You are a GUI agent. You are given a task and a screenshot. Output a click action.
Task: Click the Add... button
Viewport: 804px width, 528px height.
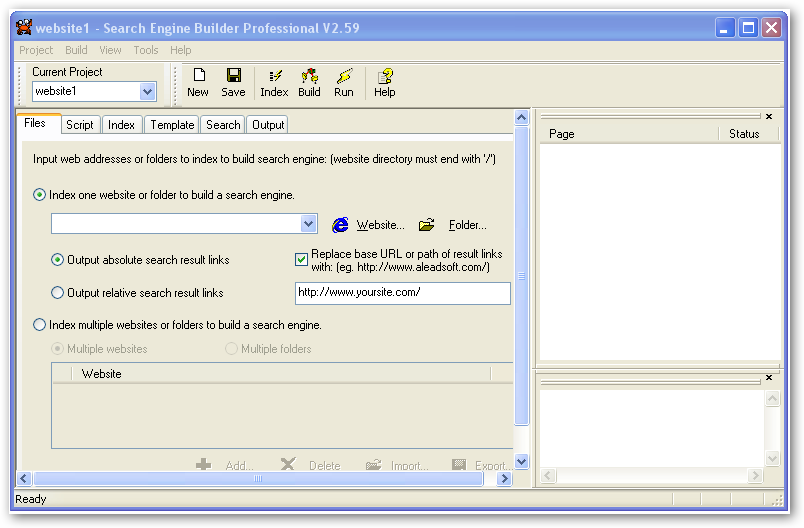[x=239, y=465]
